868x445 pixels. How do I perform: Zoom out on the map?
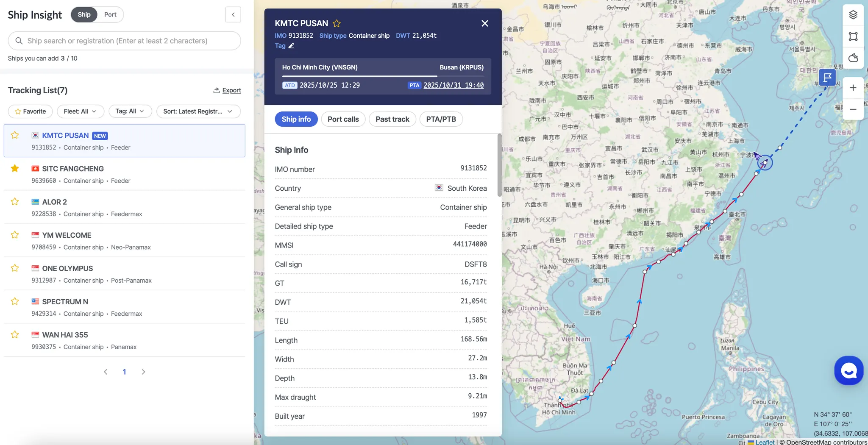(x=853, y=109)
